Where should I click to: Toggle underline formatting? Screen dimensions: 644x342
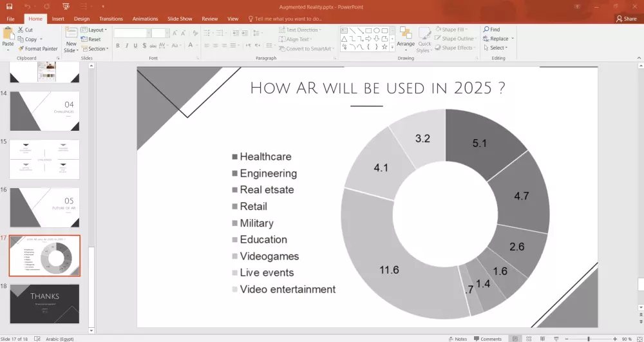135,46
